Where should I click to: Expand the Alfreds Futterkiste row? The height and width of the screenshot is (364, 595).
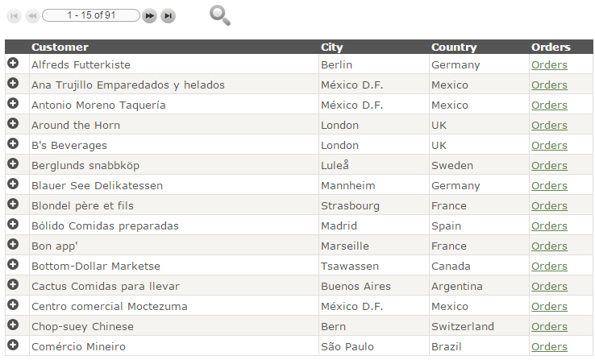(x=13, y=63)
